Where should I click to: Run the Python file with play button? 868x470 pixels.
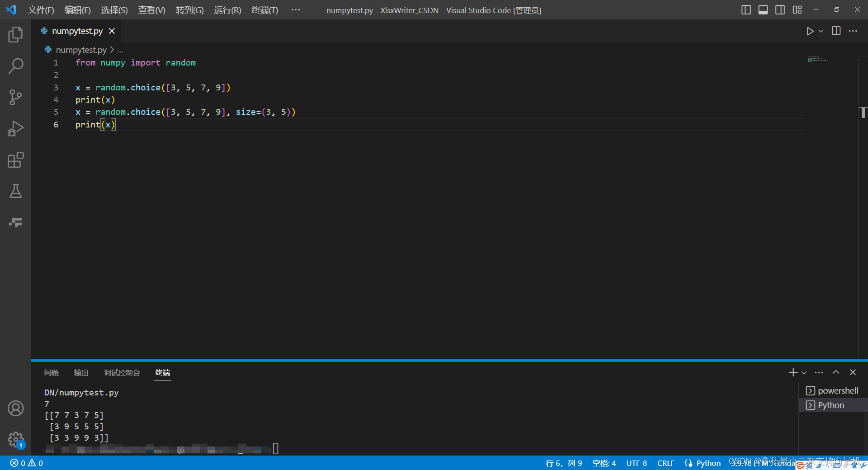810,31
